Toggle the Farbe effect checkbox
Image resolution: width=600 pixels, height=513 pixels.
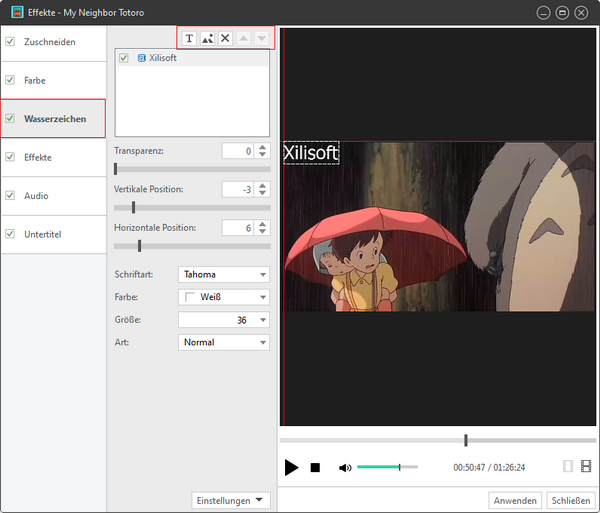(x=10, y=80)
